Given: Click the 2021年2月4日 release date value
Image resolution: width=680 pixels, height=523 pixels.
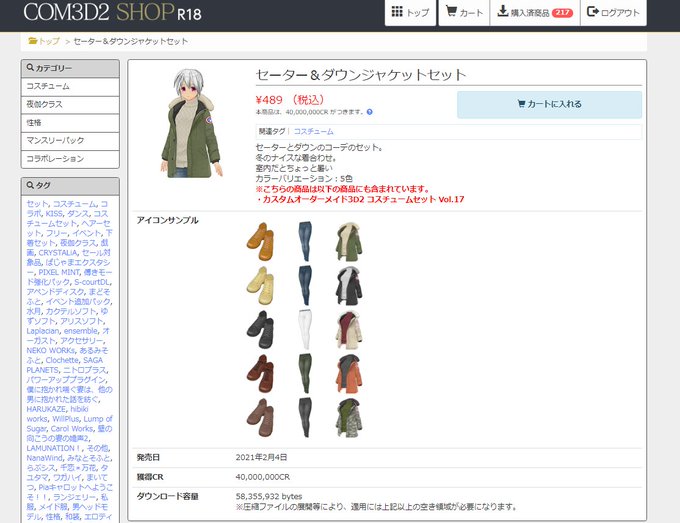Looking at the screenshot, I should coord(262,458).
